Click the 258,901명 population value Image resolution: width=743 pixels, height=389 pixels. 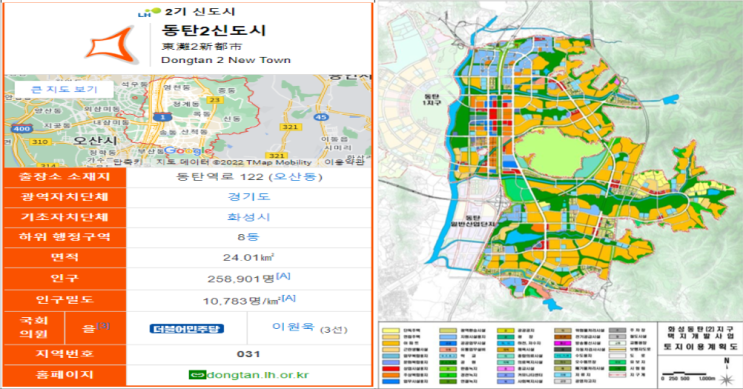[241, 279]
